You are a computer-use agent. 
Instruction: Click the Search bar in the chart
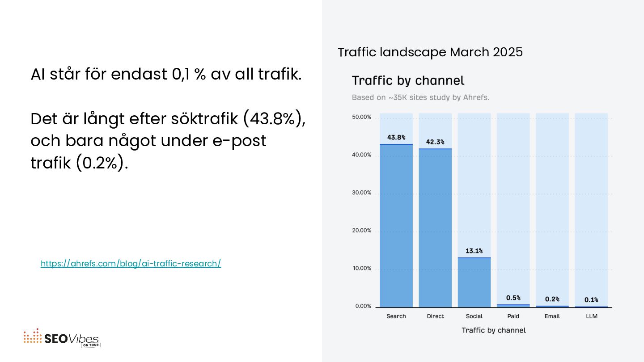click(396, 226)
